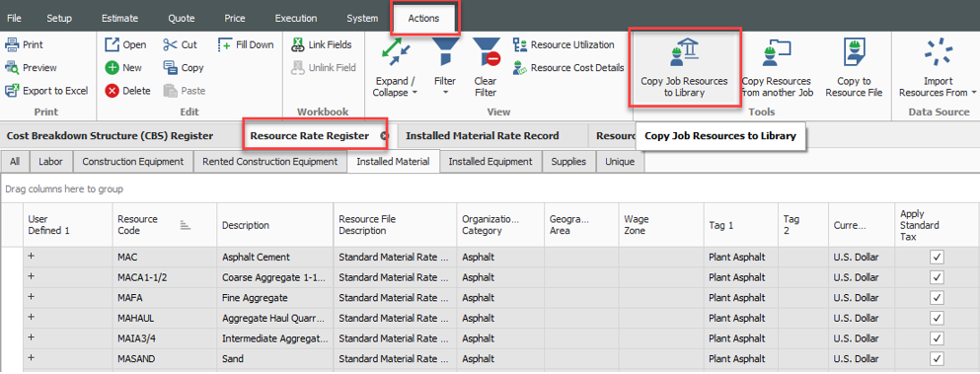Toggle Apply Standard Tax for MAFA
Image resolution: width=980 pixels, height=374 pixels.
pyautogui.click(x=937, y=298)
